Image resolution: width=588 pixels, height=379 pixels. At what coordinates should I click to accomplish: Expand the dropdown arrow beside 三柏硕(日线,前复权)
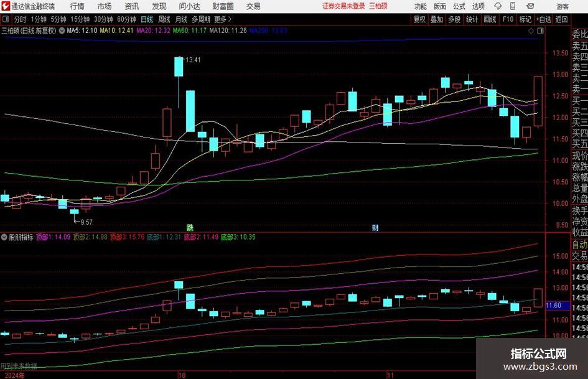[62, 30]
